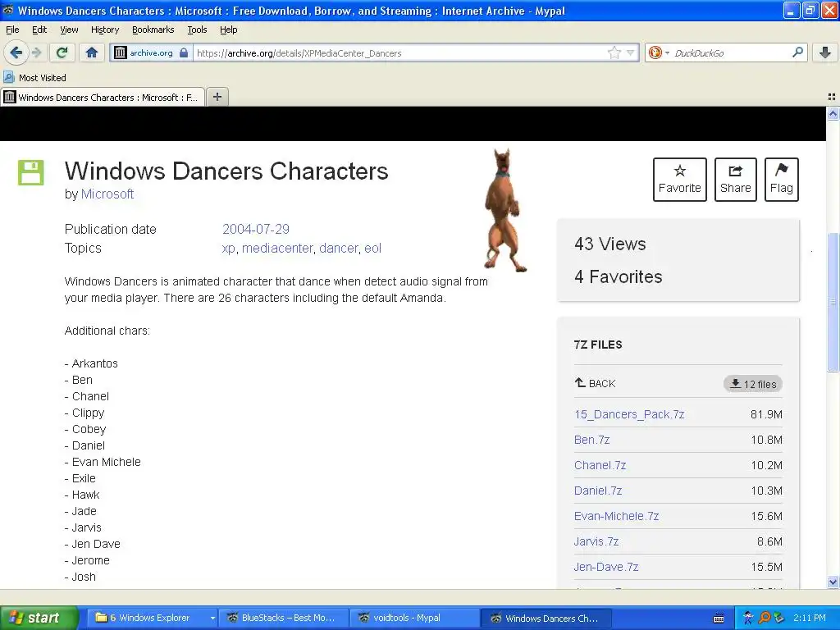The height and width of the screenshot is (630, 840).
Task: Click the taskbar keyboard icon
Action: (x=719, y=619)
